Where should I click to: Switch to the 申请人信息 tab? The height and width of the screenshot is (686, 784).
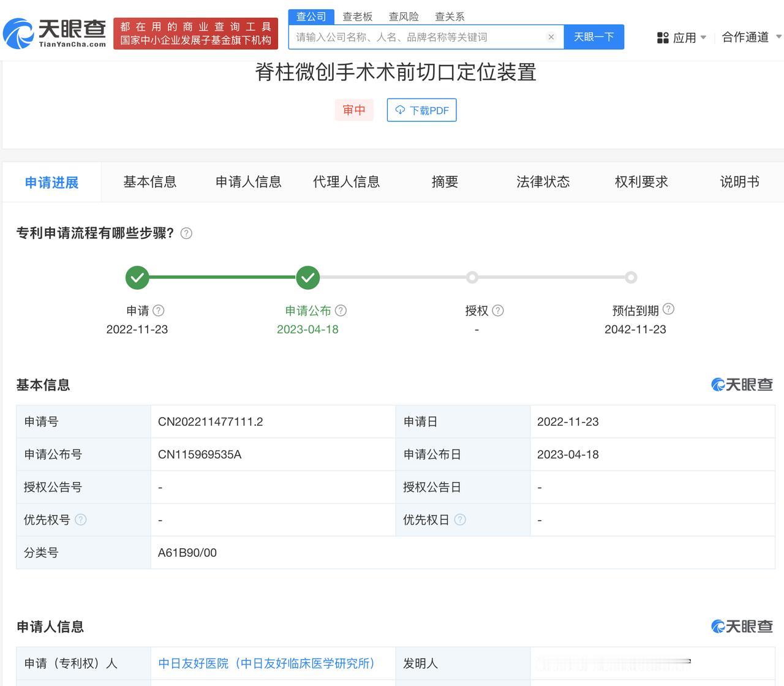249,182
